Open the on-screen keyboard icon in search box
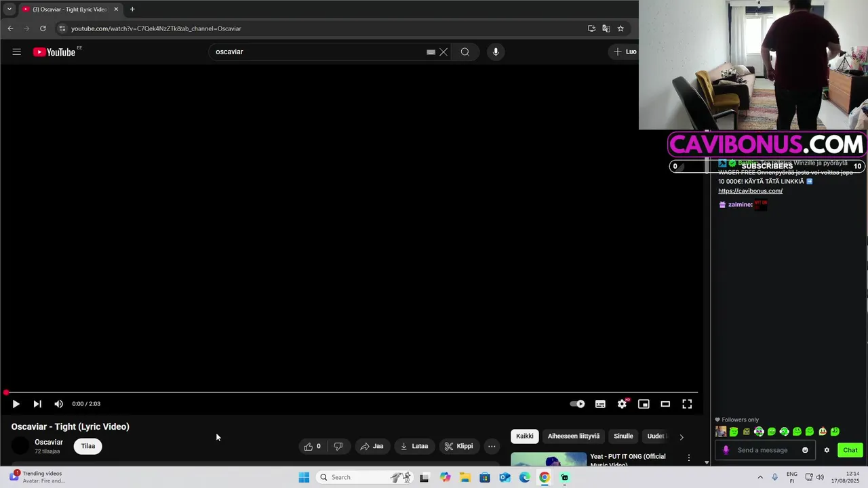 431,52
